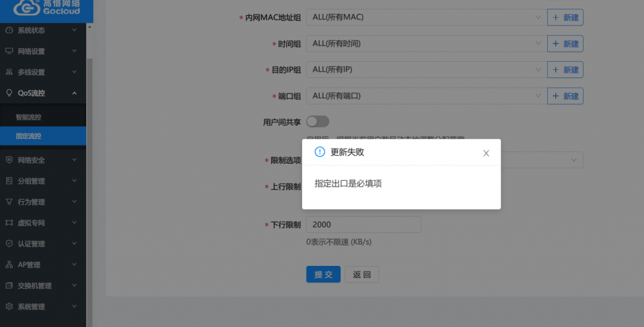Screen dimensions: 644x327
Task: Click the 提交 button
Action: (323, 274)
